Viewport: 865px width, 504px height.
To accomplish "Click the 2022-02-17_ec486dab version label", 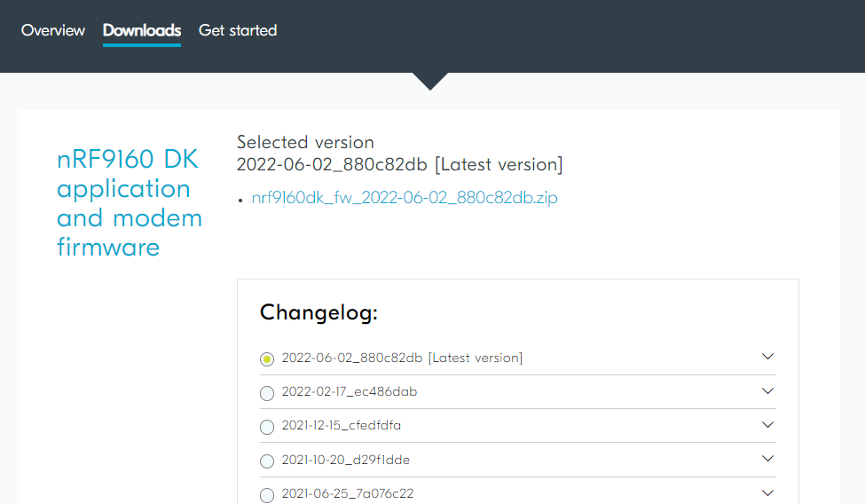I will tap(350, 391).
